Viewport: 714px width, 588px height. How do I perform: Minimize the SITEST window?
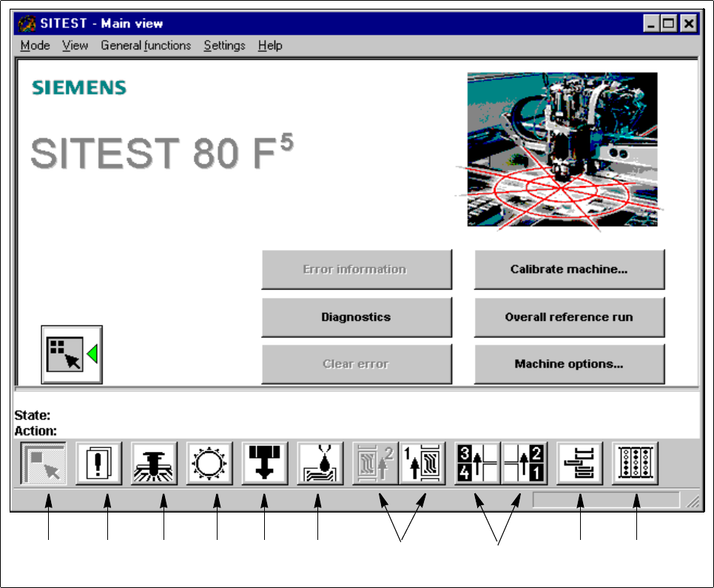tap(651, 24)
